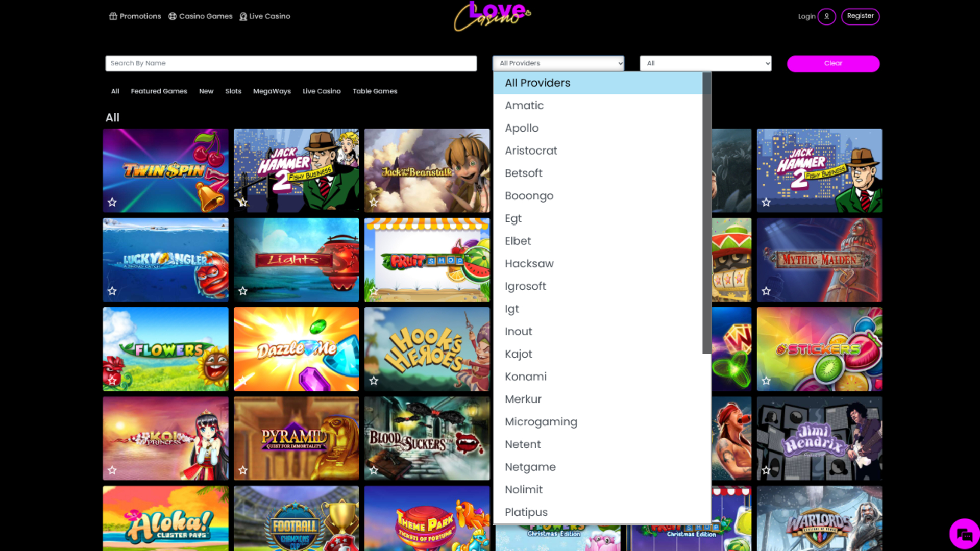Select Microgaming from the providers list
The image size is (980, 551).
pyautogui.click(x=541, y=422)
